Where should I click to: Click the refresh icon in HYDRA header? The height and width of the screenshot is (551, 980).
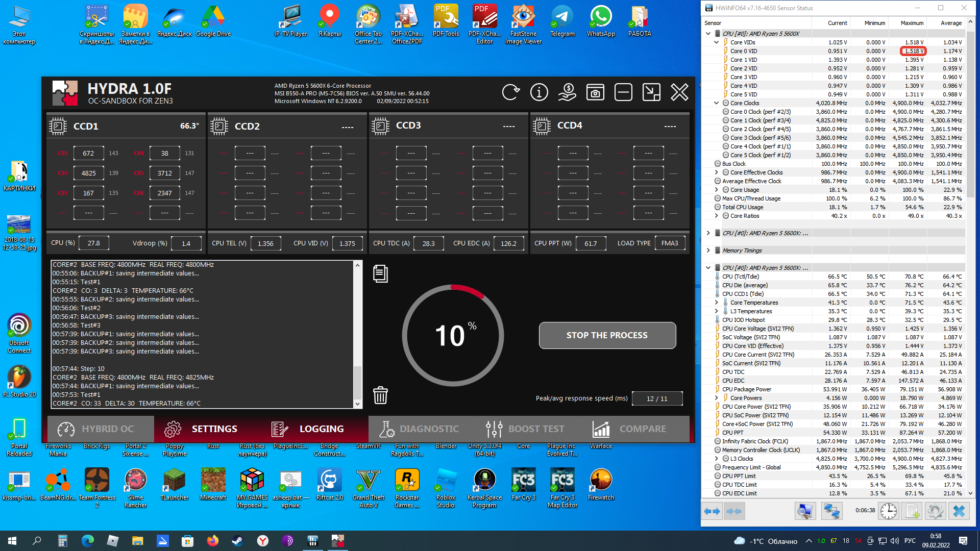coord(510,92)
